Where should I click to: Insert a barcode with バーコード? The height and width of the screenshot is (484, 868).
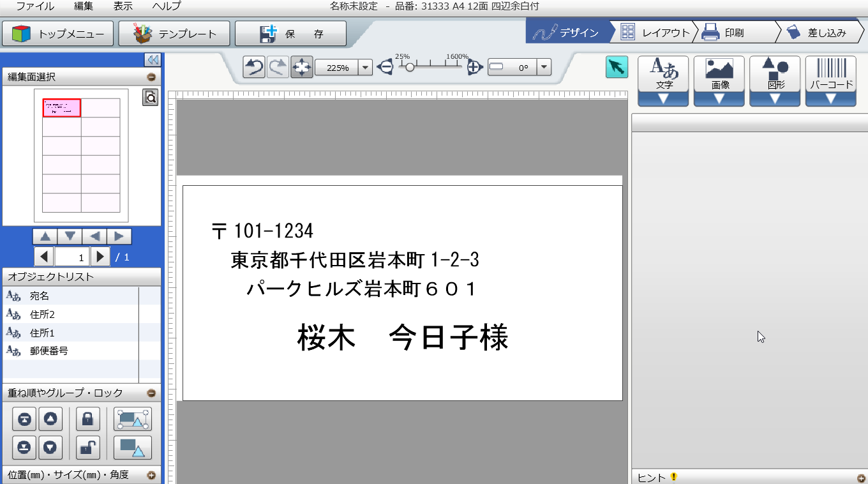(x=831, y=74)
